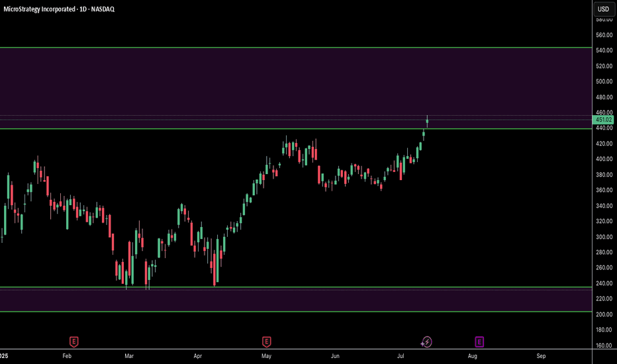Click the 540.00 price axis label
Screen dimensions: 617x364
pos(604,50)
